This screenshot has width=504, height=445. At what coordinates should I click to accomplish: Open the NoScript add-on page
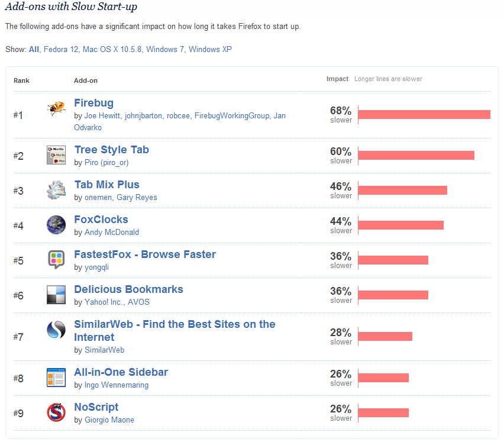(x=96, y=407)
